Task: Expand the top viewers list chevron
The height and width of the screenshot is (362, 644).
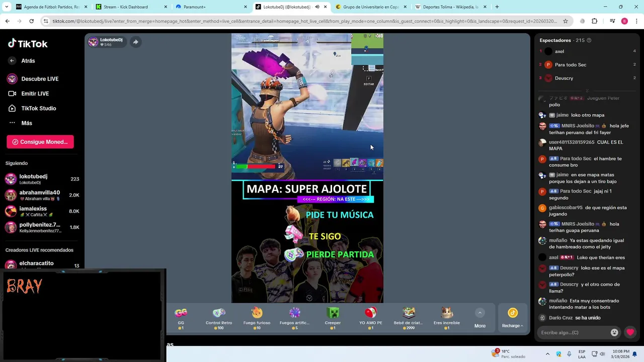Action: [x=587, y=91]
